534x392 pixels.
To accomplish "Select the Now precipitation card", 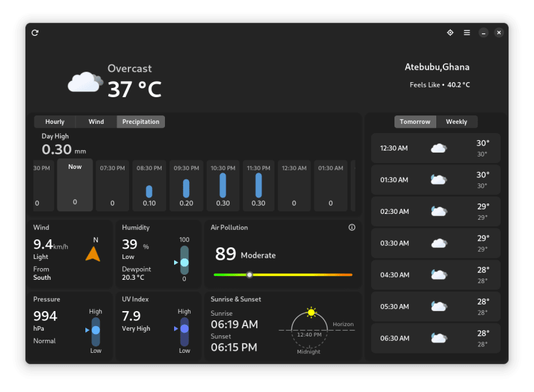I will [75, 185].
